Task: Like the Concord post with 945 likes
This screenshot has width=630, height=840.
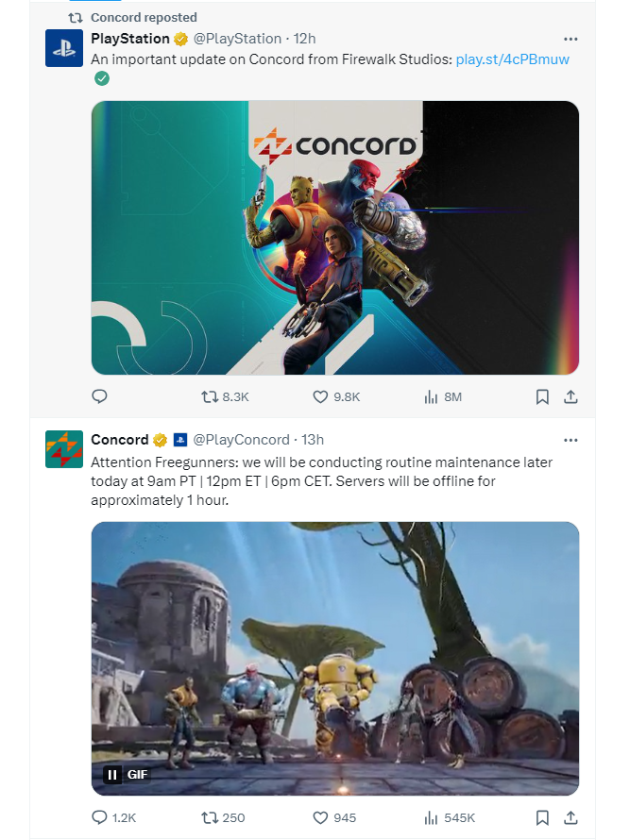Action: [x=334, y=817]
